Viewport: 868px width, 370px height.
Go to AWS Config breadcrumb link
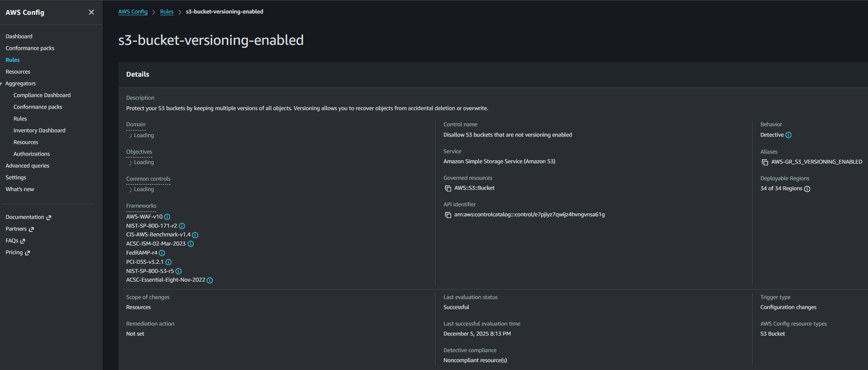tap(133, 12)
